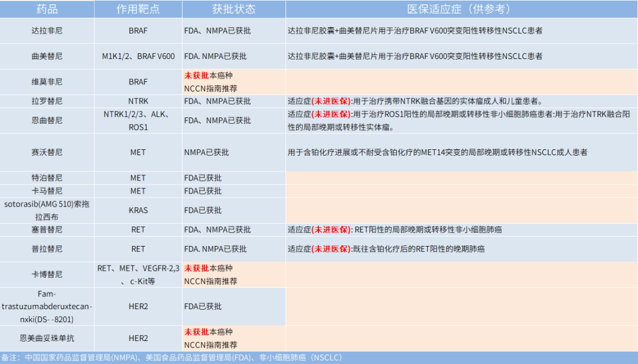
Task: Click approval status in 塞普替尼 row
Action: point(217,229)
